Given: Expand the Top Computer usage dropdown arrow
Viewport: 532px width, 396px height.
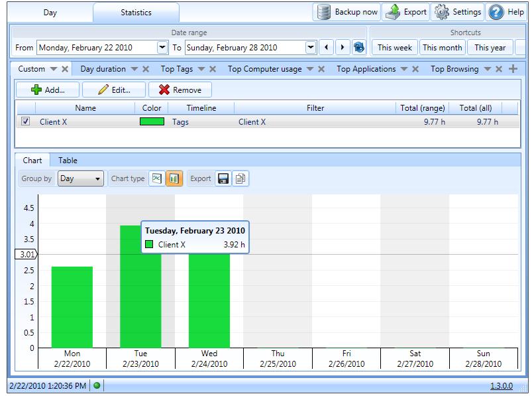Looking at the screenshot, I should 310,69.
